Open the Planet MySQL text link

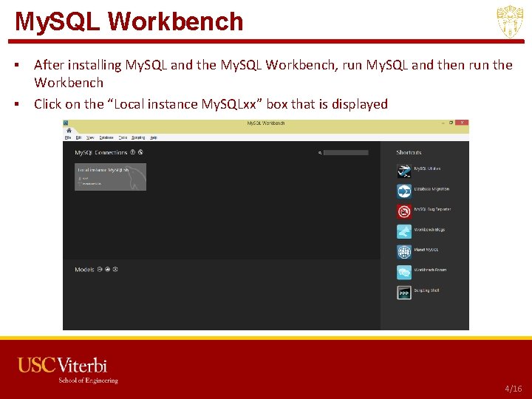click(x=426, y=250)
